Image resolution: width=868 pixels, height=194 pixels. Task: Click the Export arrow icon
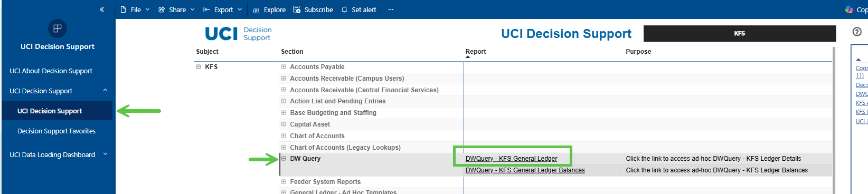(x=206, y=9)
